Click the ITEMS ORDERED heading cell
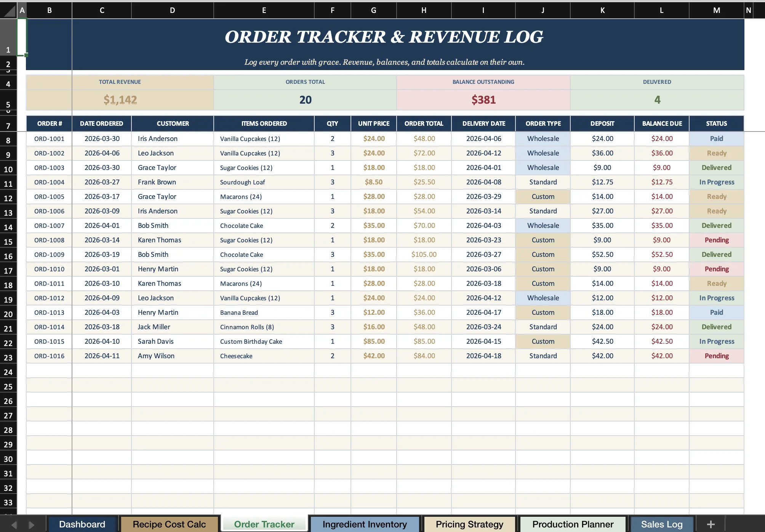The image size is (765, 532). click(x=264, y=123)
